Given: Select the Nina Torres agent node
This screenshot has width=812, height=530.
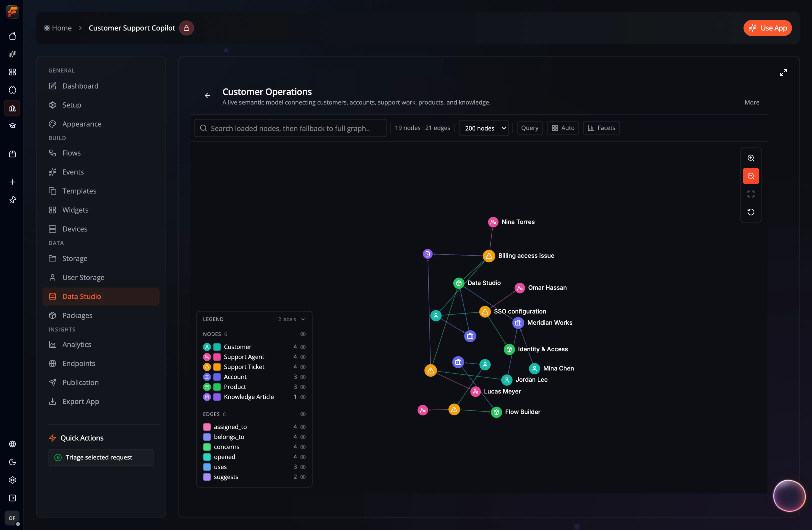Looking at the screenshot, I should [493, 222].
